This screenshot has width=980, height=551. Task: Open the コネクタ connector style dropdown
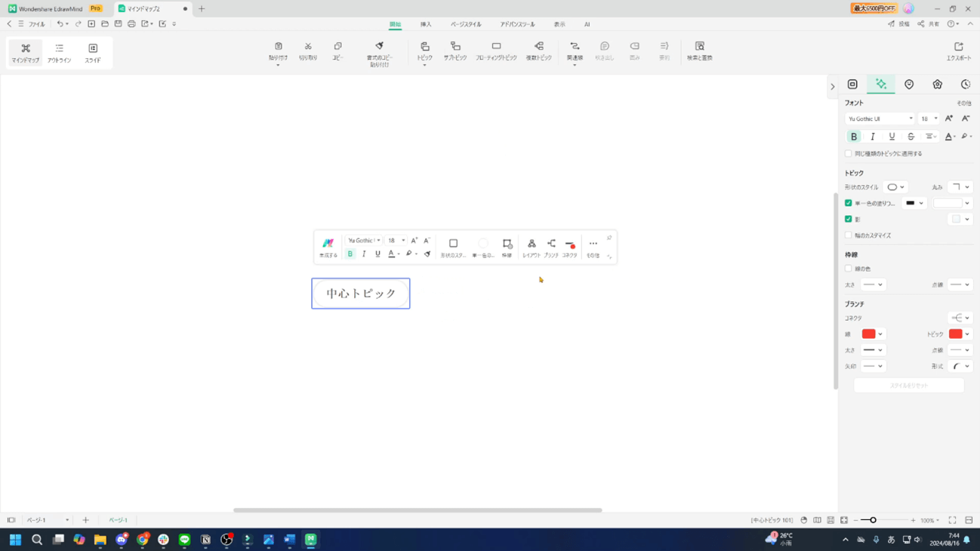coord(960,318)
